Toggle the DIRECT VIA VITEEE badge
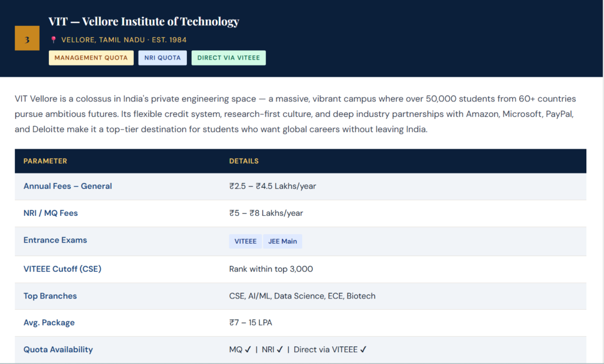This screenshot has width=604, height=364. pos(228,58)
